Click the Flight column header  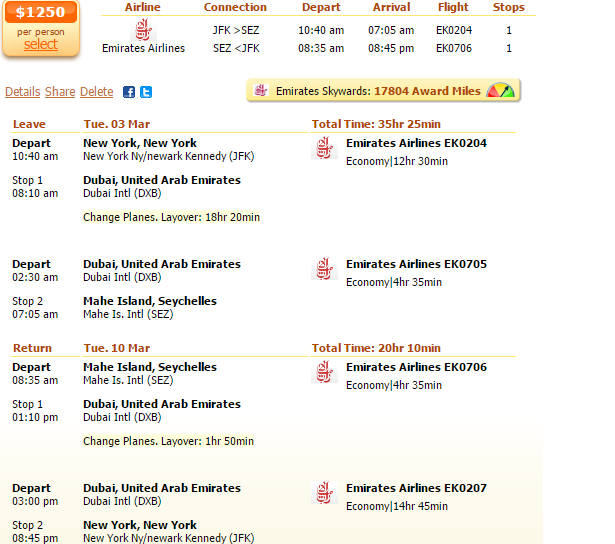453,7
